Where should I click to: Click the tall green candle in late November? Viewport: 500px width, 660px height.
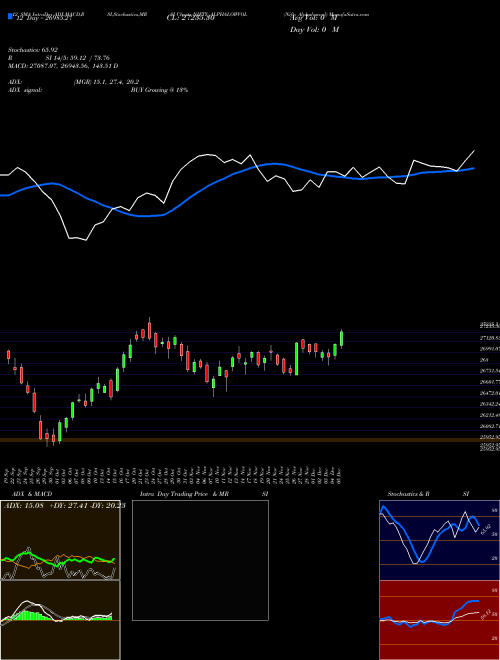(x=296, y=359)
